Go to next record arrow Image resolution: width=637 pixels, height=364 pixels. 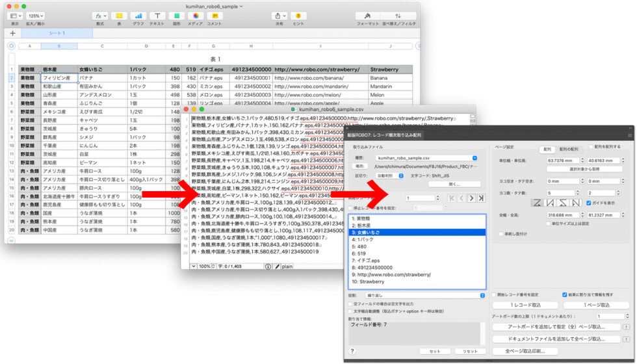[x=471, y=198]
